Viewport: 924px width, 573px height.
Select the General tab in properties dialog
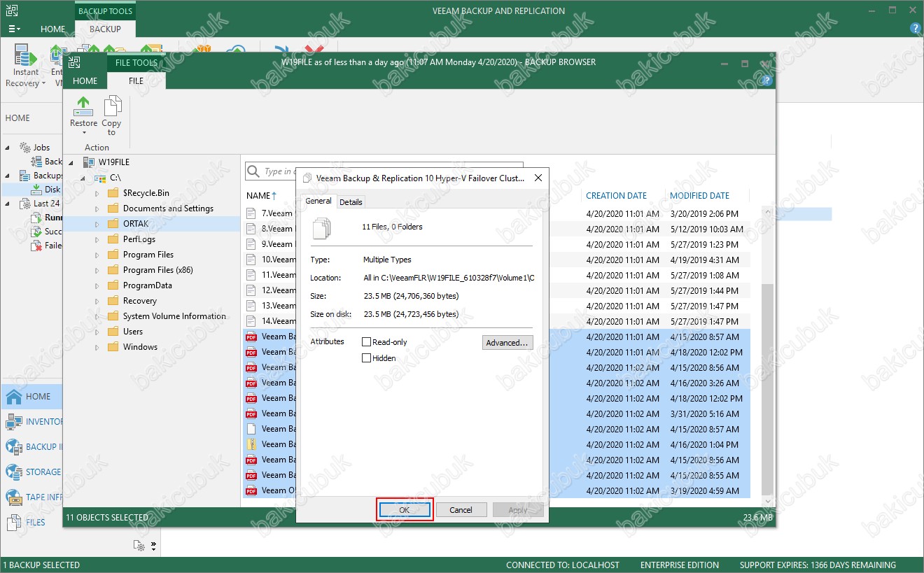318,201
